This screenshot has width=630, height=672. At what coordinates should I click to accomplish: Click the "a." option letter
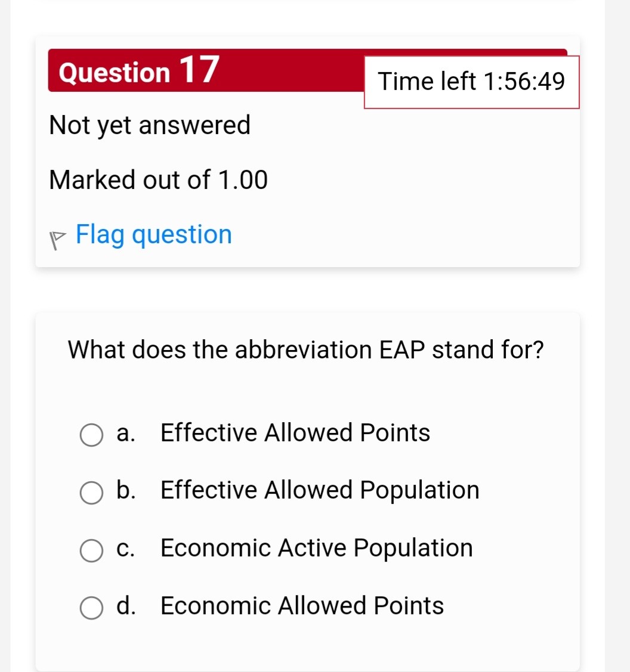(125, 433)
